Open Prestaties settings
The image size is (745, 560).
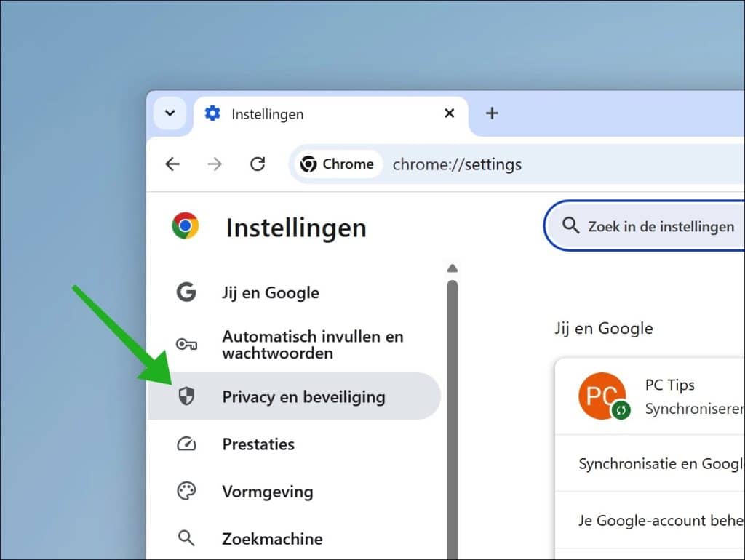(294, 444)
